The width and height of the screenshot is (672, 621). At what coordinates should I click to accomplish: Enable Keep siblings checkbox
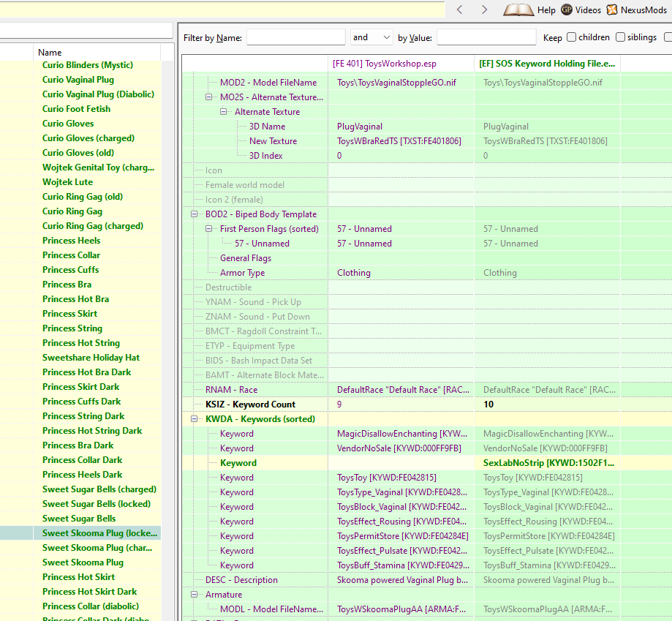click(620, 37)
